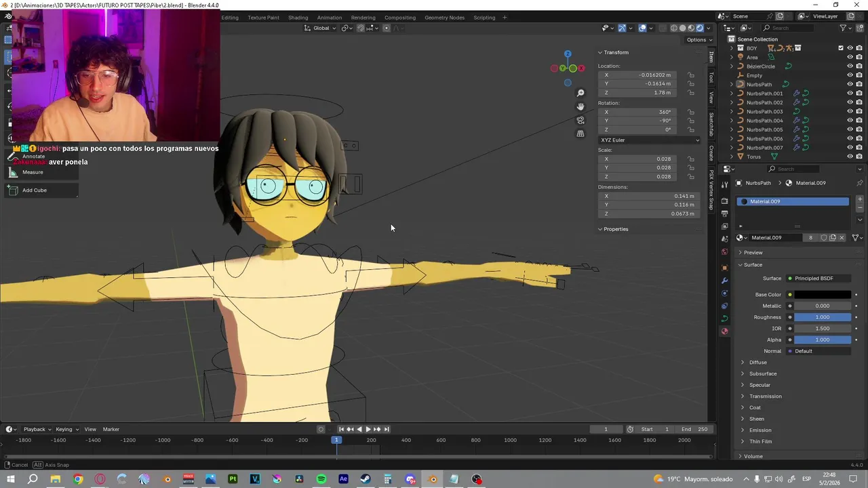Click the Move view hand icon
This screenshot has height=488, width=868.
[x=580, y=106]
